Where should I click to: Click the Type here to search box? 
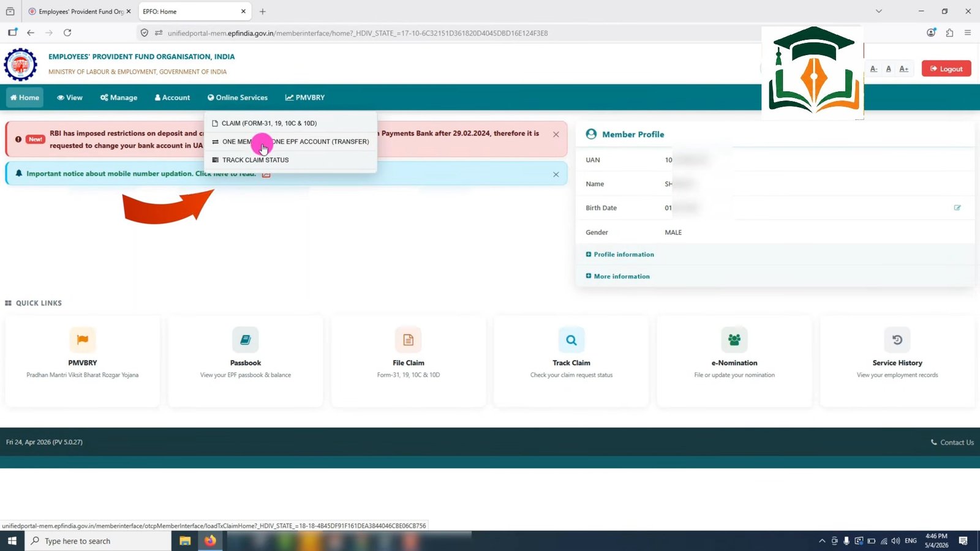tap(98, 541)
